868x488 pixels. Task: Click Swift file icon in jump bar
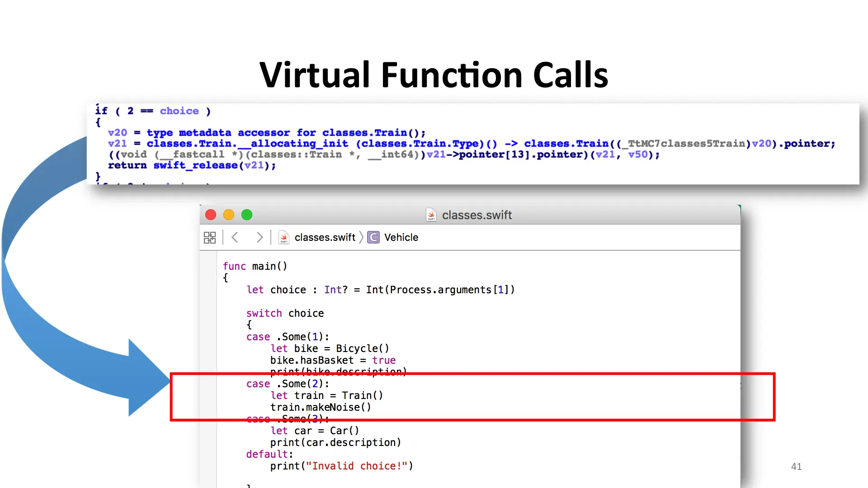pos(284,238)
